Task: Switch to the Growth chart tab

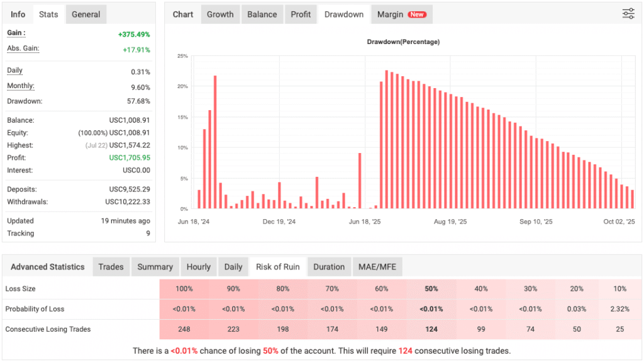Action: click(x=220, y=14)
